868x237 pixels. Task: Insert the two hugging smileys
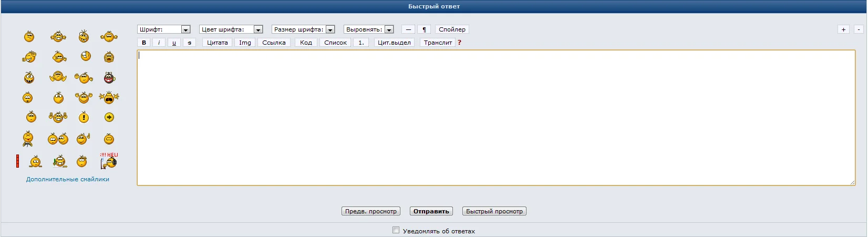pyautogui.click(x=58, y=139)
